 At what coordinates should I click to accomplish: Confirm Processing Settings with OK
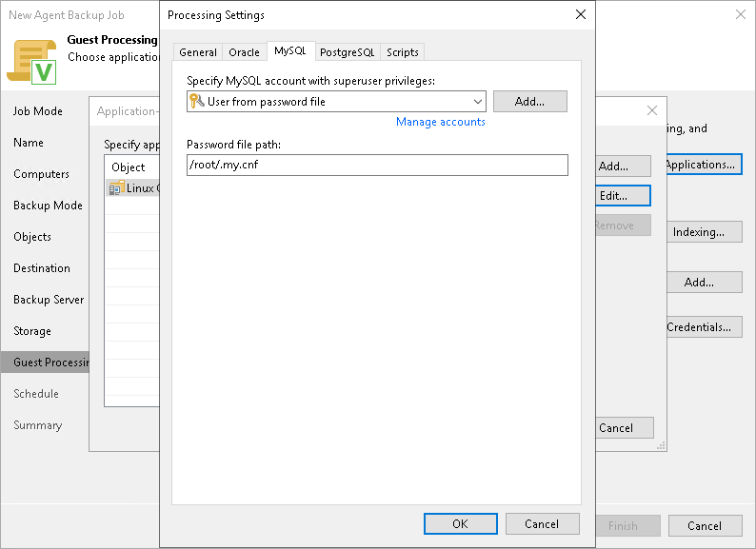tap(461, 524)
